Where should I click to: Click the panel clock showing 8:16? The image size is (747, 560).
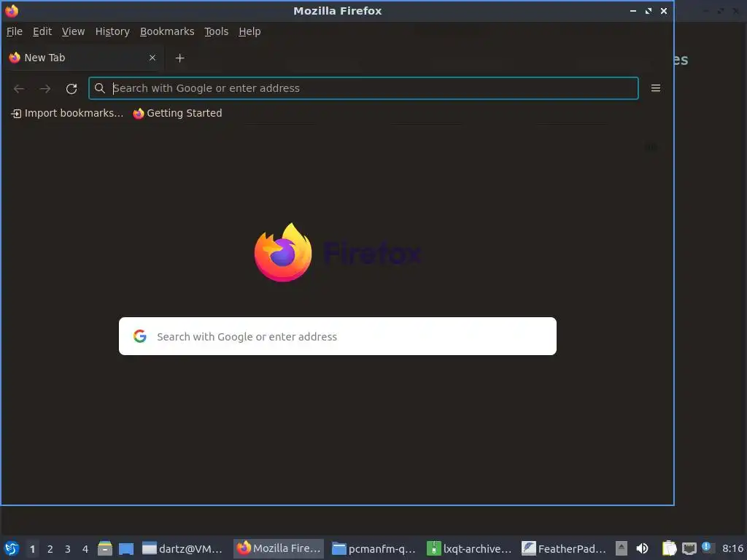click(x=732, y=548)
